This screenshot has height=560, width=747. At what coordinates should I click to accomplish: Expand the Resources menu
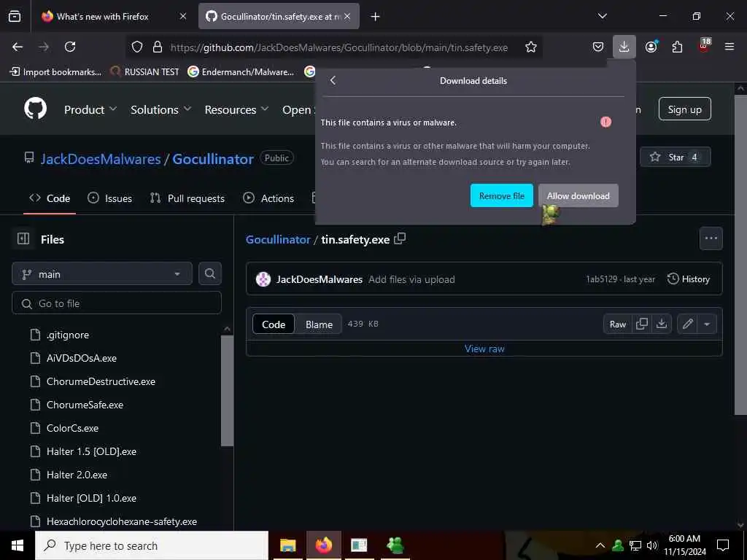pyautogui.click(x=236, y=109)
